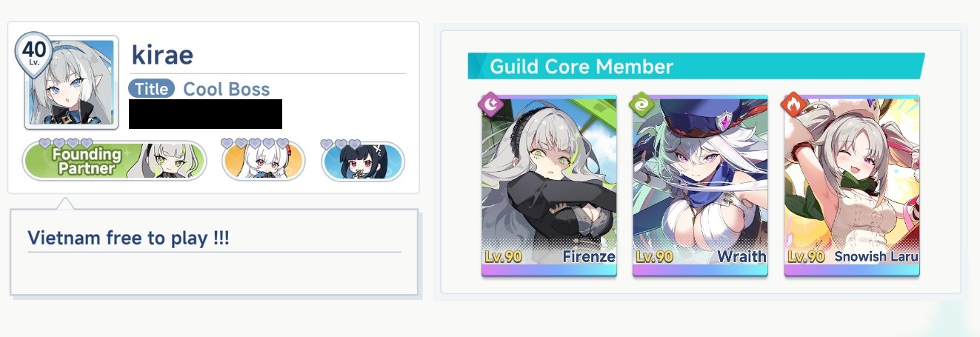Click the kirae player avatar portrait
The height and width of the screenshot is (337, 980).
[72, 81]
